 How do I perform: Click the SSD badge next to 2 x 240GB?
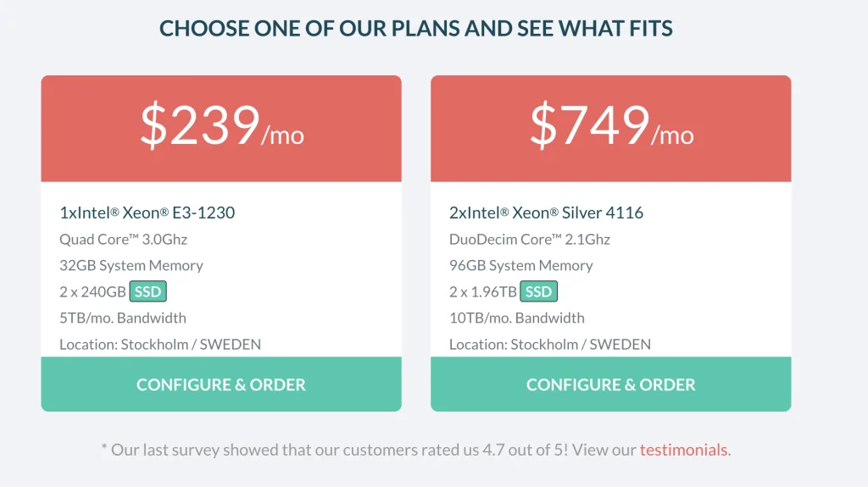tap(147, 291)
